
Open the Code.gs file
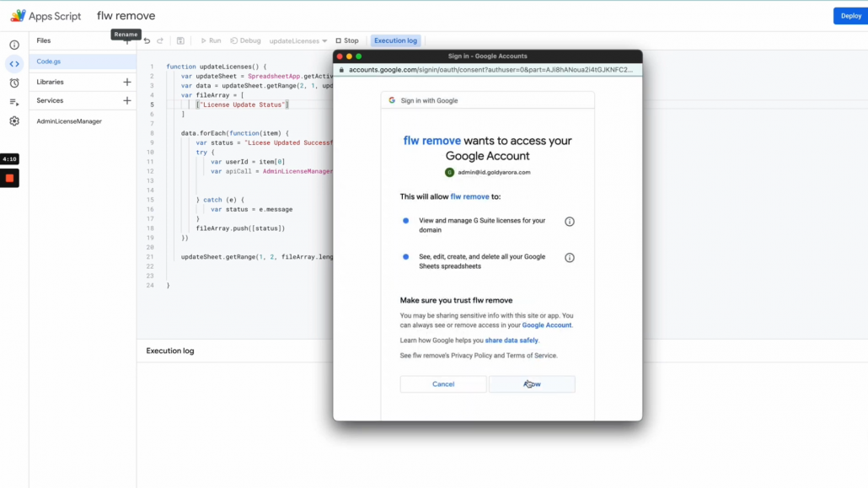coord(83,62)
